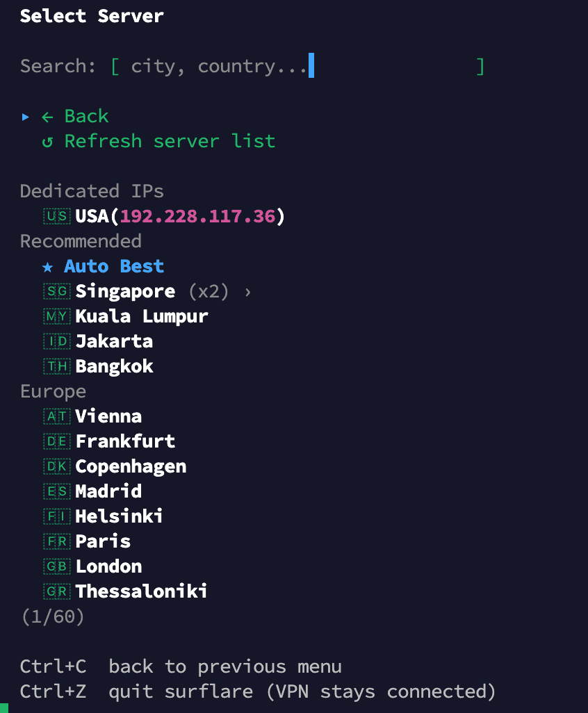Select dedicated IP 192.228.117.36
Image resolution: width=588 pixels, height=713 pixels.
coord(197,217)
